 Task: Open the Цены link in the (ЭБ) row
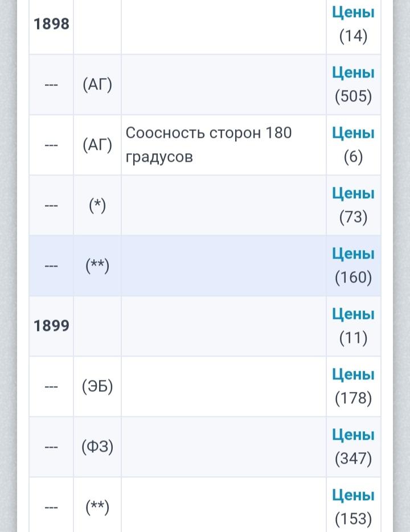(353, 375)
